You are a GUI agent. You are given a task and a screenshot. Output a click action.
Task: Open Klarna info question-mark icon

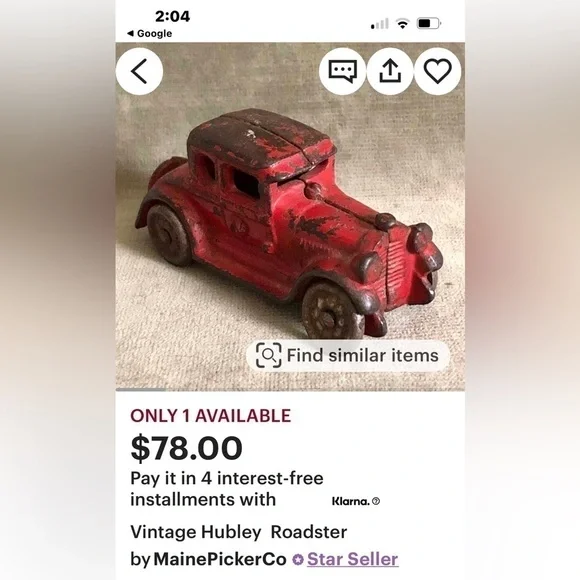tap(376, 501)
